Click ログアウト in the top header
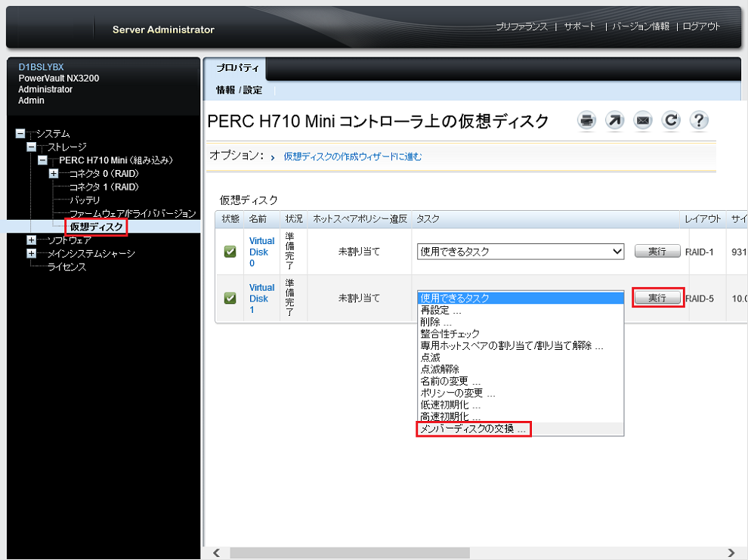The image size is (748, 560). pyautogui.click(x=701, y=25)
